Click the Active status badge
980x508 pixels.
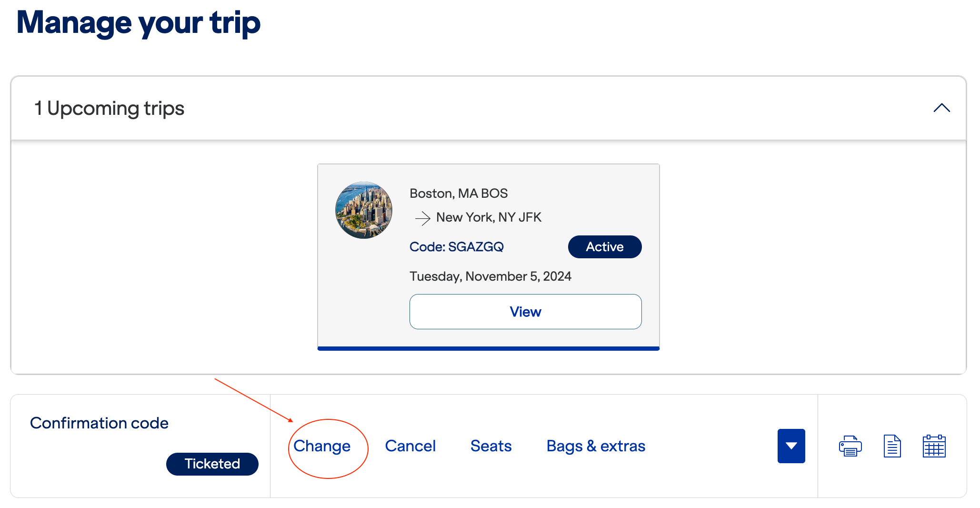point(604,247)
